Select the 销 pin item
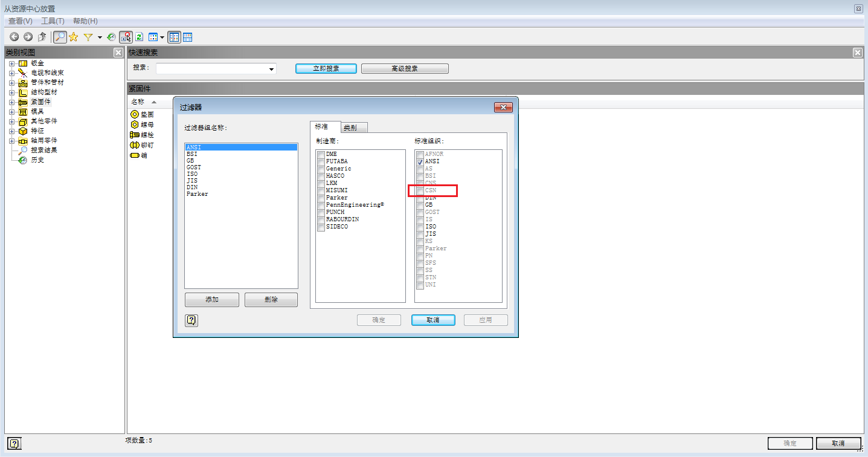868x457 pixels. click(138, 155)
